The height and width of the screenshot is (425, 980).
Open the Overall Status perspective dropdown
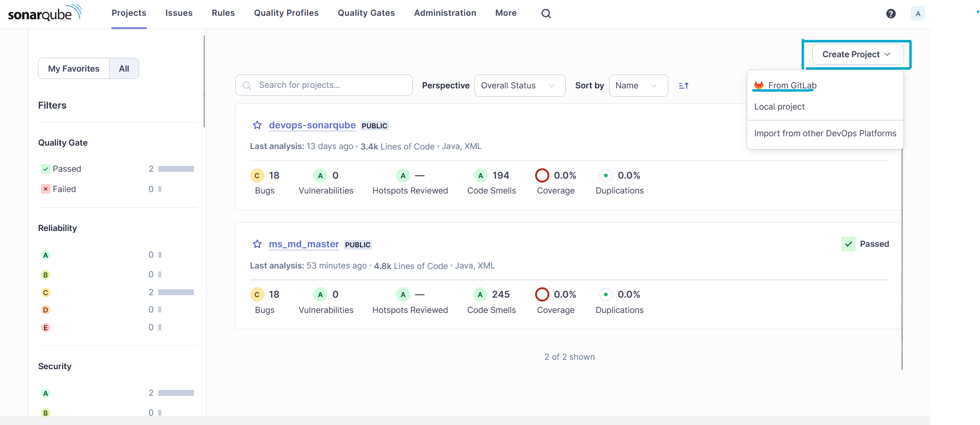point(520,86)
